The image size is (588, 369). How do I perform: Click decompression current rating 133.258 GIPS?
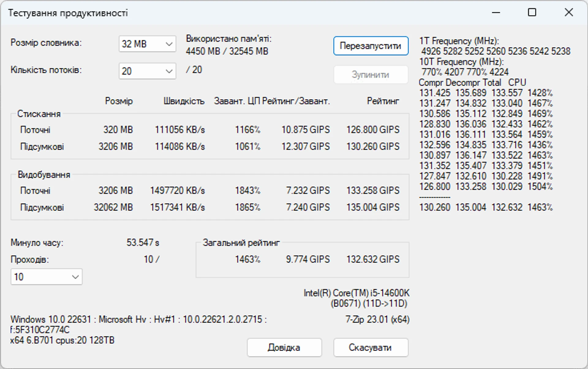coord(373,191)
